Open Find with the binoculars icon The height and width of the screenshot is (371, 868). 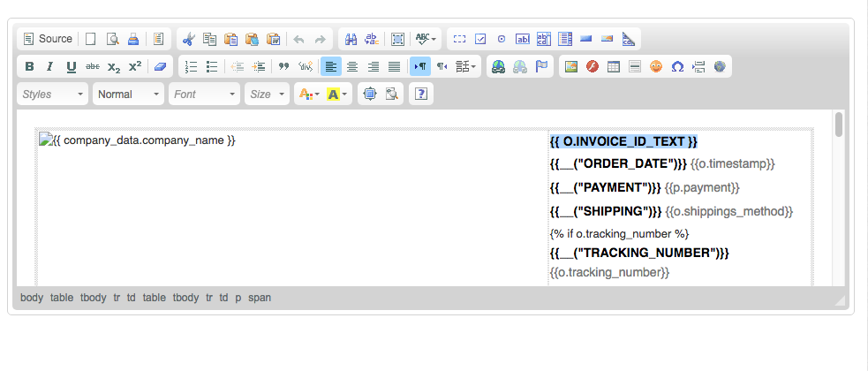click(351, 39)
